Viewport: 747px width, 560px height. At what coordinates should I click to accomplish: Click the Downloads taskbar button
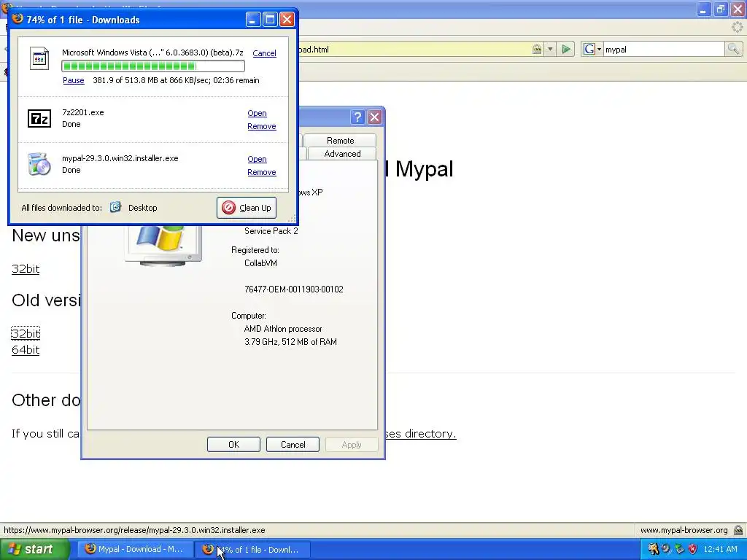[x=252, y=550]
